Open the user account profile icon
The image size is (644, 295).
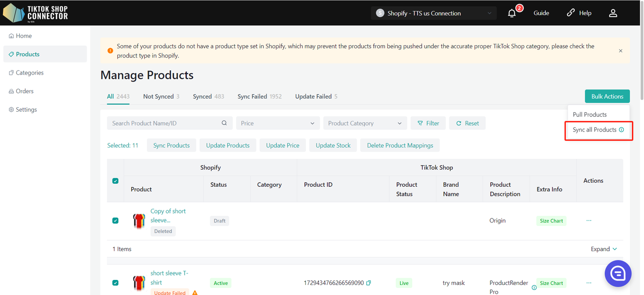[x=613, y=13]
